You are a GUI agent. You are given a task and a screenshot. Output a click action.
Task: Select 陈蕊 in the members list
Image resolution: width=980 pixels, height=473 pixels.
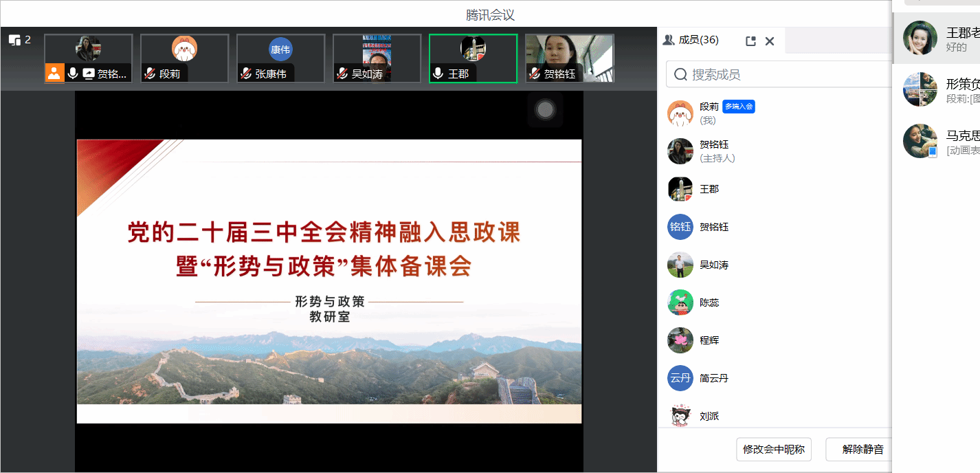(x=709, y=302)
